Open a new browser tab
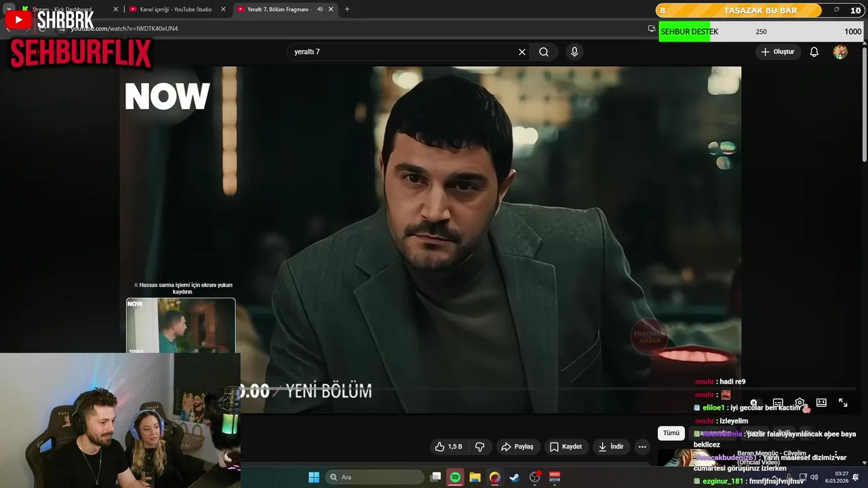Viewport: 868px width, 488px height. [347, 9]
